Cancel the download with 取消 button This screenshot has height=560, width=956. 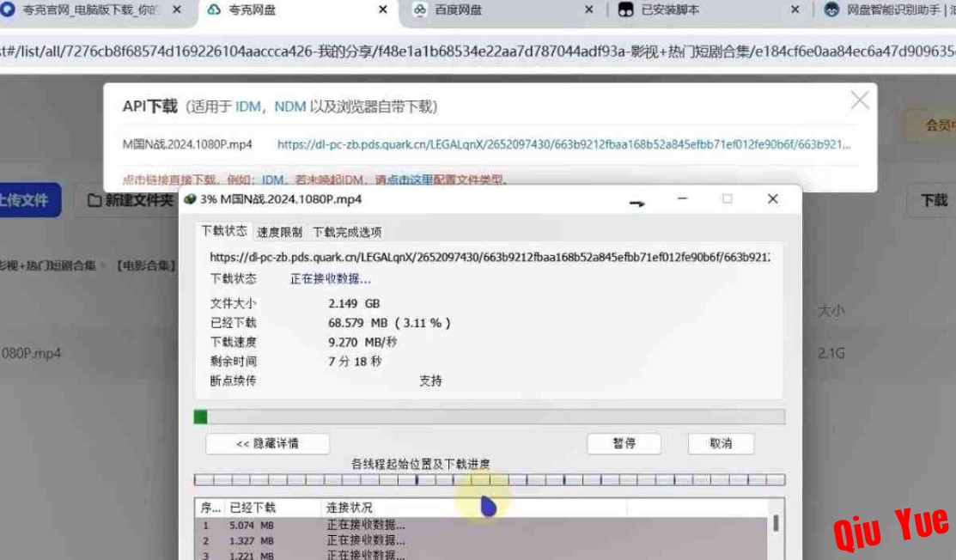[721, 443]
